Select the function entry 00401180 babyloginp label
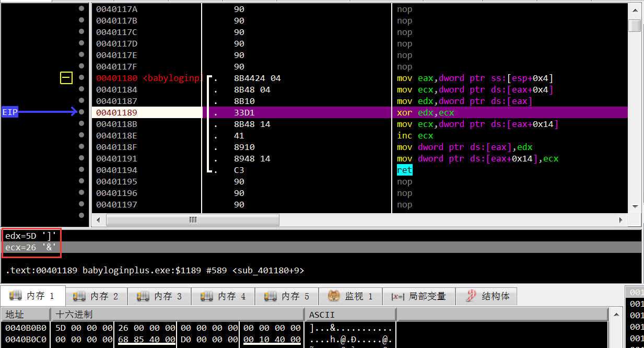The image size is (644, 348). 148,78
